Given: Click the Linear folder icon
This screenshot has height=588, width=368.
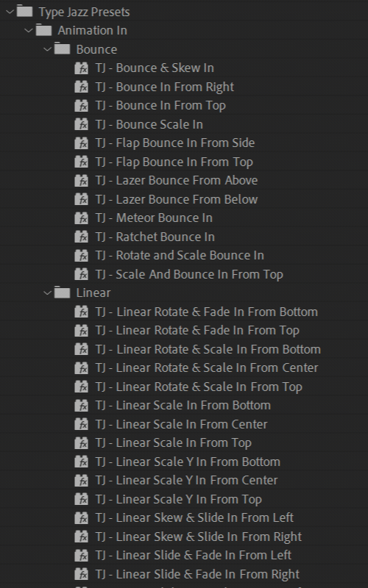Looking at the screenshot, I should 62,292.
